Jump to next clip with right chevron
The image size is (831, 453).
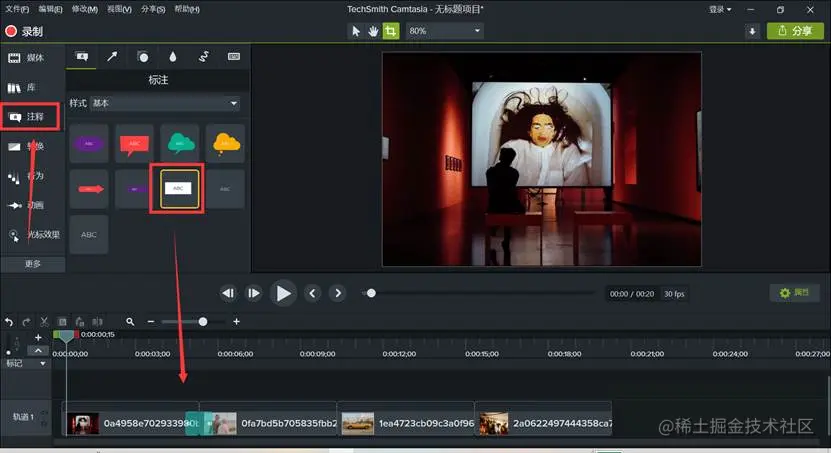click(338, 293)
